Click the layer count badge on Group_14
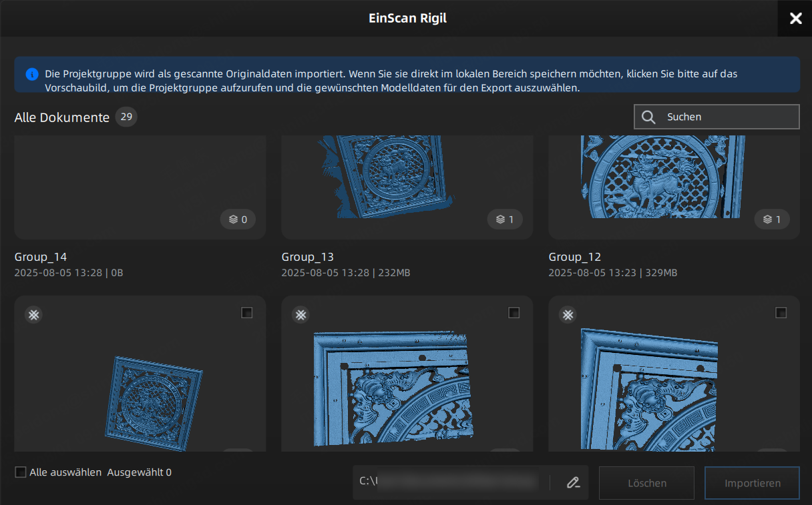This screenshot has height=505, width=812. coord(238,219)
